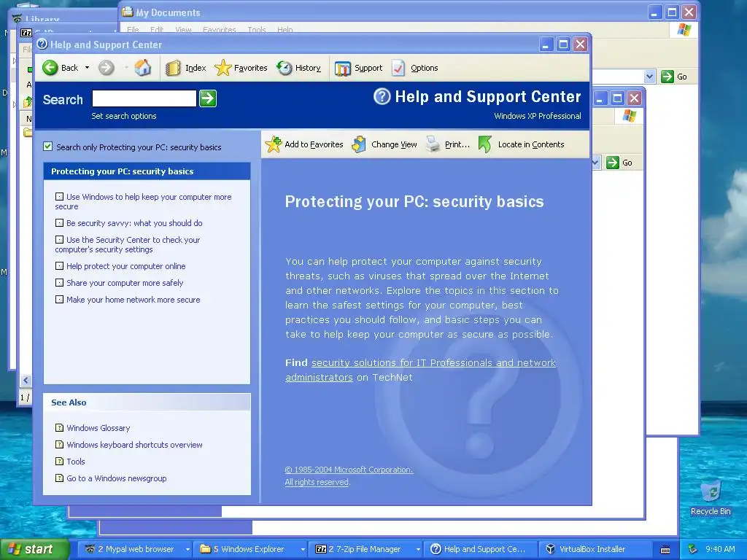Open My Documents address bar dropdown
Image resolution: width=747 pixels, height=560 pixels.
649,77
